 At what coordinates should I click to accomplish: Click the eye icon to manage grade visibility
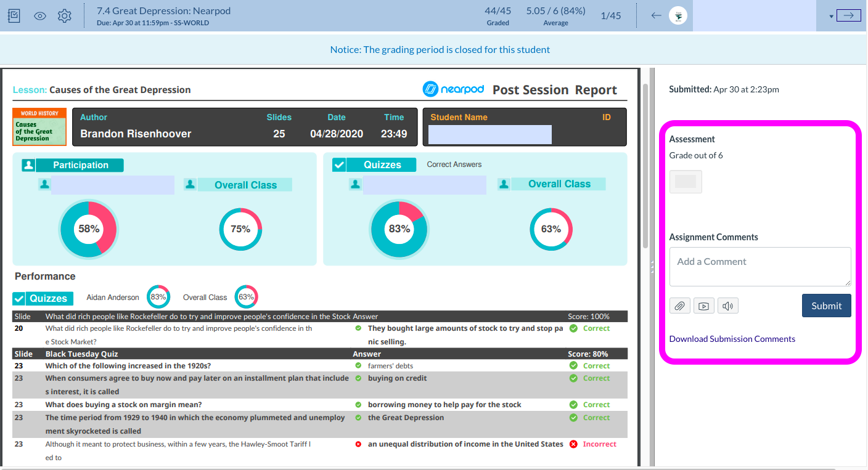click(39, 15)
